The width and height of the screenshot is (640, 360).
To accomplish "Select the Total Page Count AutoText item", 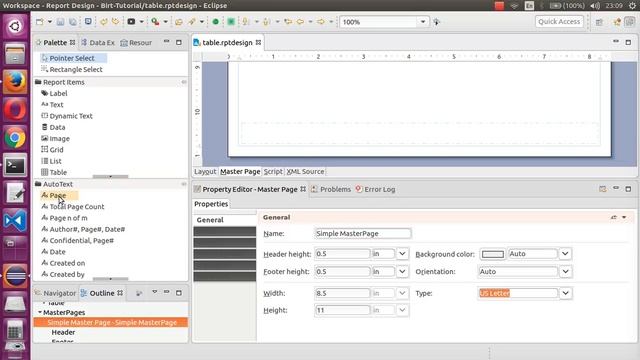I will pyautogui.click(x=77, y=207).
